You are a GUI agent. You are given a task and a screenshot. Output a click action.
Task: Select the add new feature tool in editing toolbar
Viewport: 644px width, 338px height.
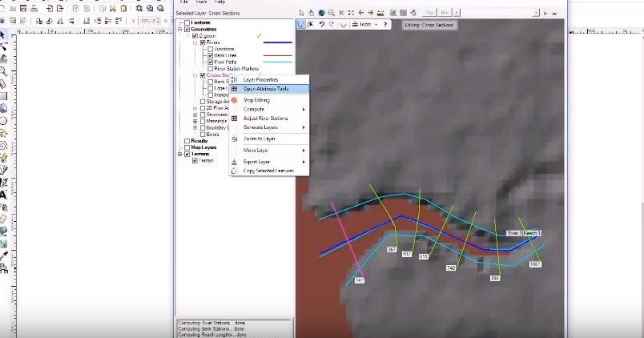pyautogui.click(x=301, y=25)
